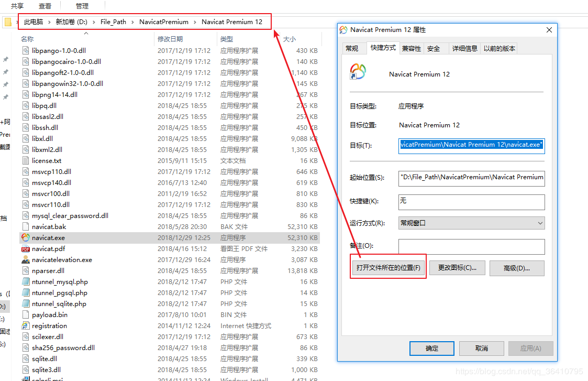588x381 pixels.
Task: Click the registration shortcut icon
Action: coord(26,326)
